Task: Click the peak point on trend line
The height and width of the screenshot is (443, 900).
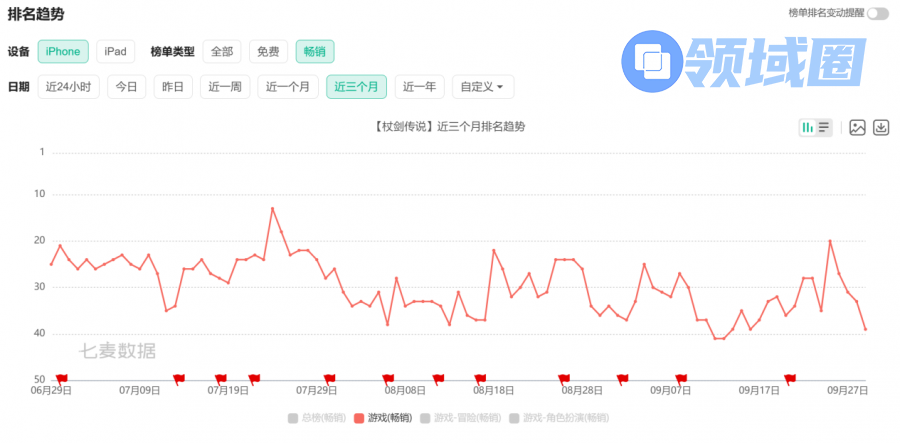Action: point(272,208)
